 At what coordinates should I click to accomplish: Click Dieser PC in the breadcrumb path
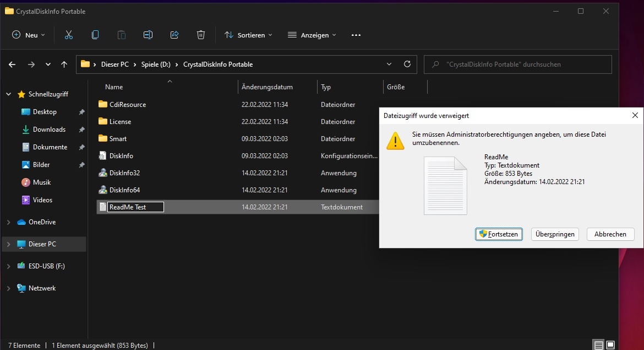click(115, 64)
